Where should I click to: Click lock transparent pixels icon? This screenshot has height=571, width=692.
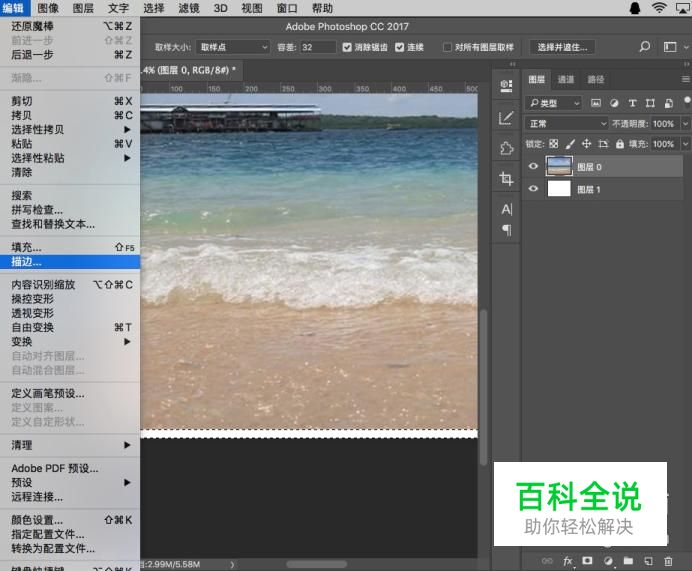553,144
